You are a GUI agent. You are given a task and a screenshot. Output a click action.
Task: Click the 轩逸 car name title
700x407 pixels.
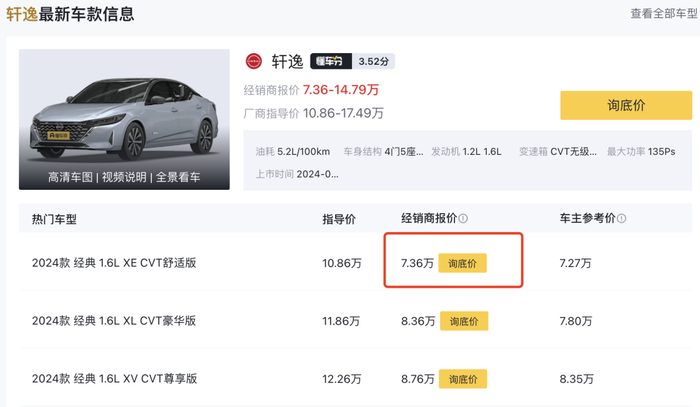coord(287,61)
